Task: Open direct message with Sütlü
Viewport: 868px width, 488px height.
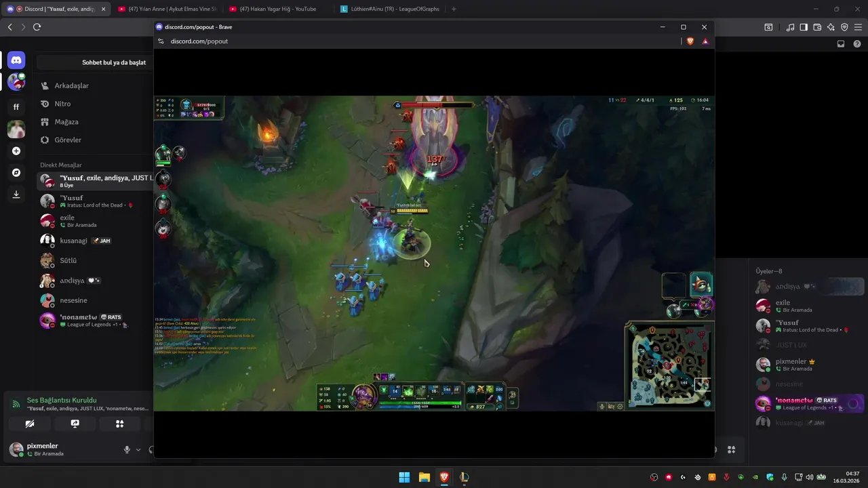Action: coord(95,260)
